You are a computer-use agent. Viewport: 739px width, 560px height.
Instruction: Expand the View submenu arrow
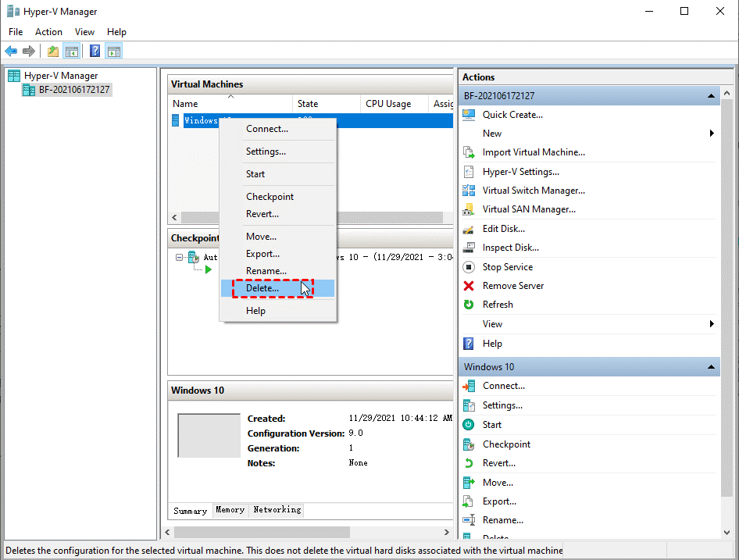click(712, 324)
